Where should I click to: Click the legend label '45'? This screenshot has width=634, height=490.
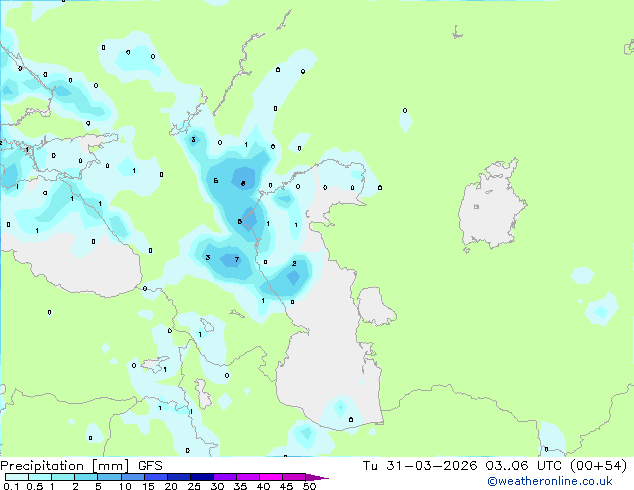pos(286,486)
